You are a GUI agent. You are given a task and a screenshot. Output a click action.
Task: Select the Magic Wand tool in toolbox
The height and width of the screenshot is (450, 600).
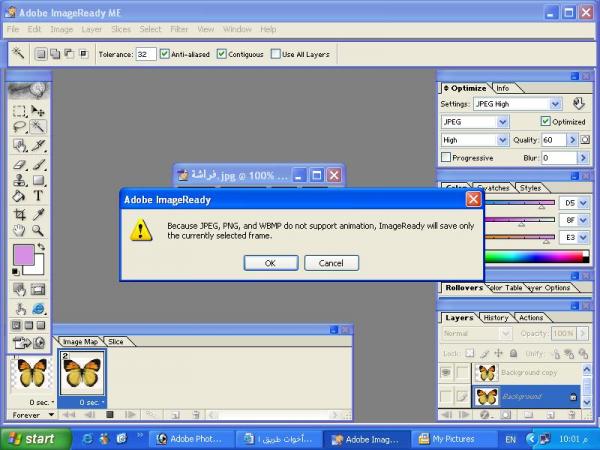(38, 127)
